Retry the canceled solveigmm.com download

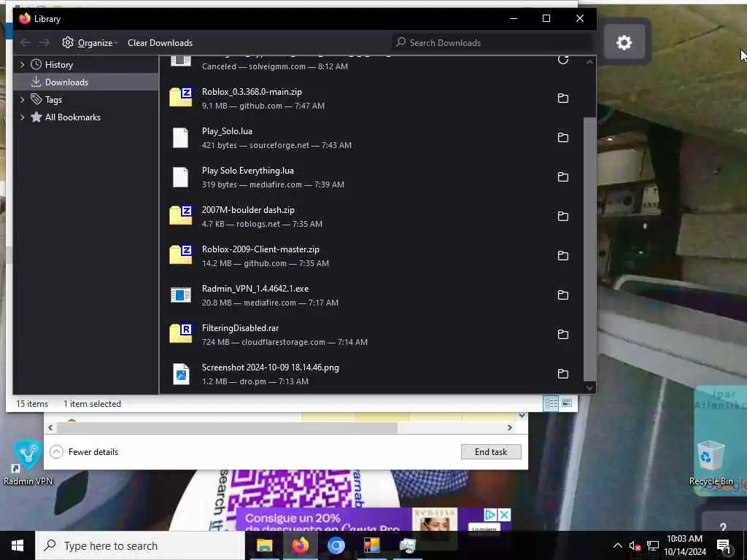click(x=562, y=60)
